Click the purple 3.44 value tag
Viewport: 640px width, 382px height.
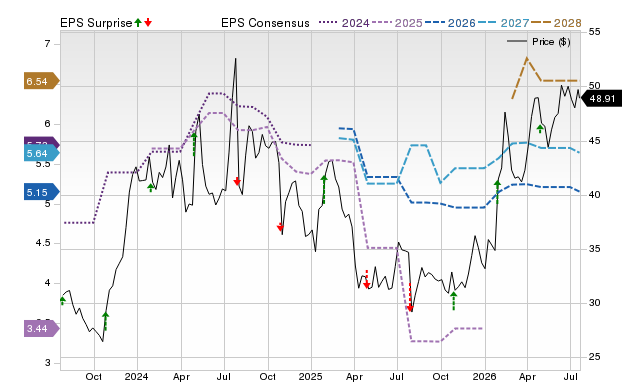41,329
